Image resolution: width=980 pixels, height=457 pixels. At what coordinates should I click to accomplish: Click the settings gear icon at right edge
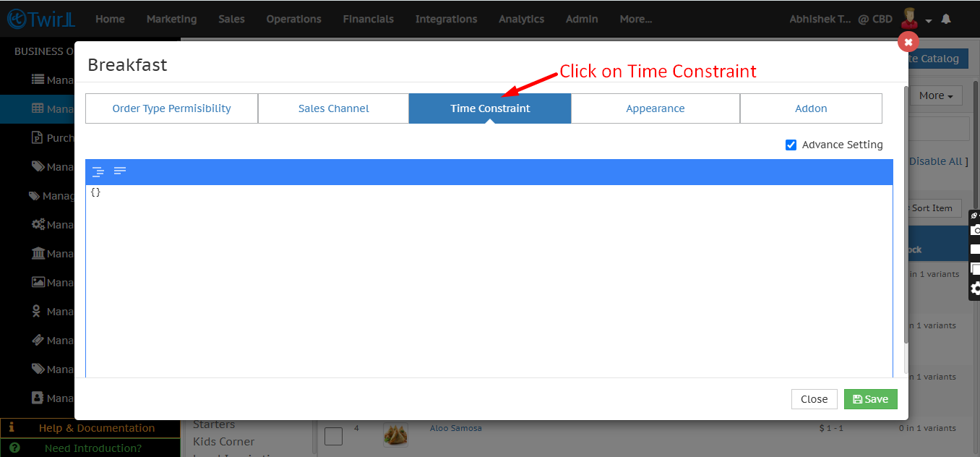tap(975, 289)
